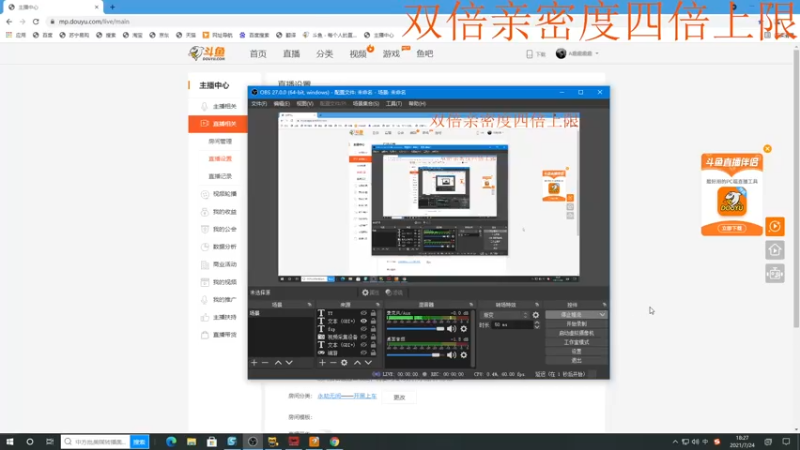800x450 pixels.
Task: Click 开始录制 in OBS controls
Action: pos(576,324)
